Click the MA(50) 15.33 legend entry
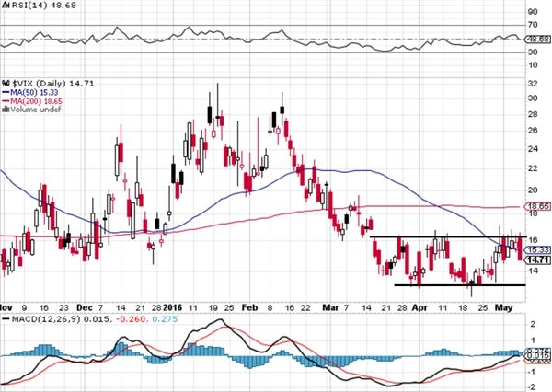Screen dimensions: 552x392 point(35,92)
